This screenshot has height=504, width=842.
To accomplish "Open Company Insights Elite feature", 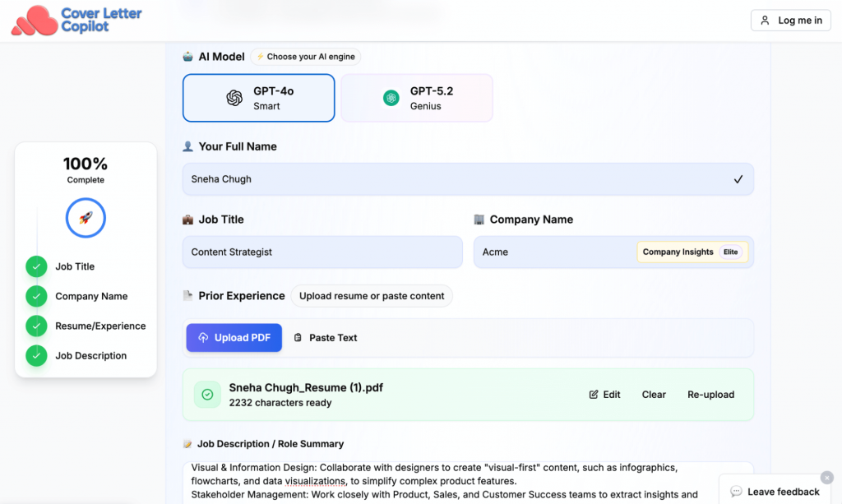I will [691, 252].
